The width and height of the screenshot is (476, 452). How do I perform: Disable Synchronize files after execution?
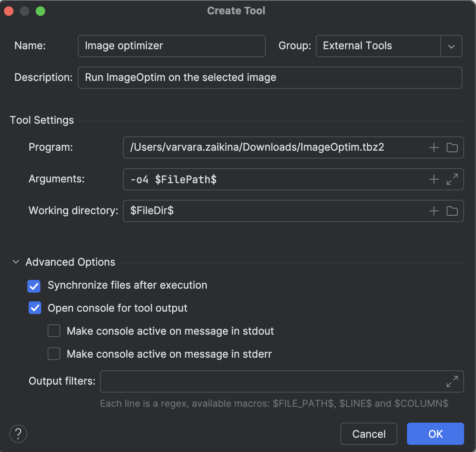34,286
